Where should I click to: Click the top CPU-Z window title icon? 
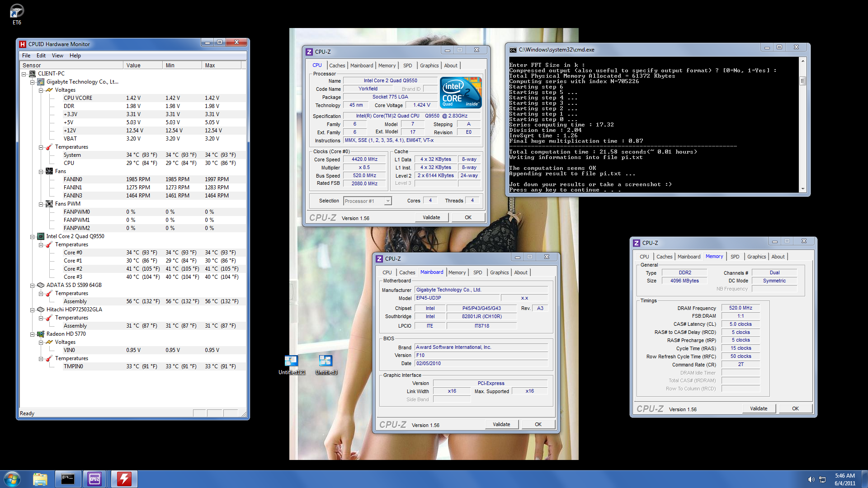(x=309, y=52)
